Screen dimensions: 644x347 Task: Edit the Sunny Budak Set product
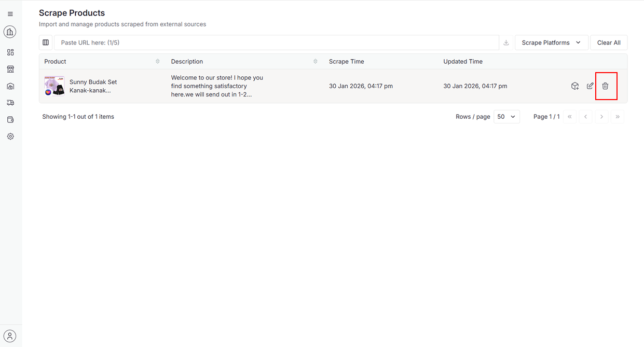pos(590,86)
